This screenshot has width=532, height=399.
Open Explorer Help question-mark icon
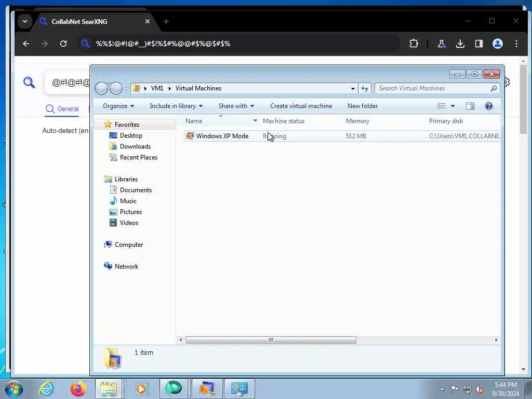(488, 106)
